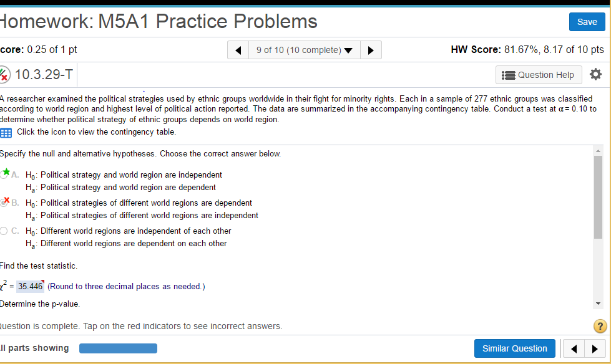Open the settings gear icon
This screenshot has height=364, width=611.
(595, 74)
